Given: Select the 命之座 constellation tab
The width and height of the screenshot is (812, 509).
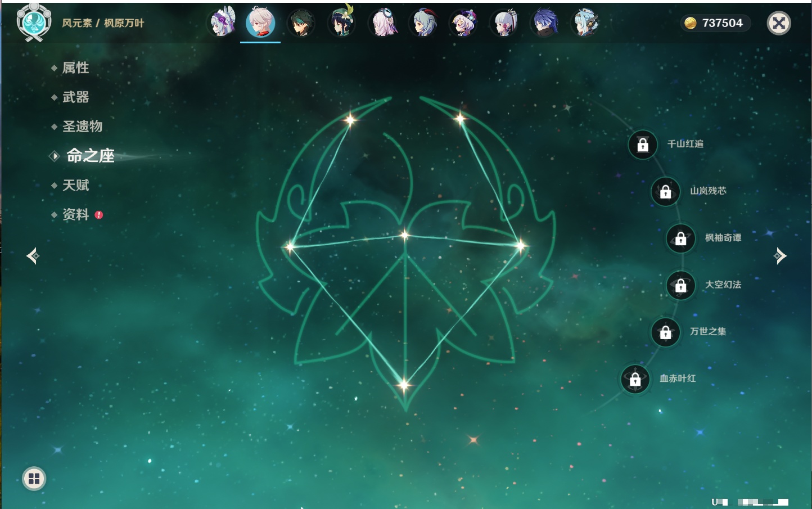Looking at the screenshot, I should point(90,156).
